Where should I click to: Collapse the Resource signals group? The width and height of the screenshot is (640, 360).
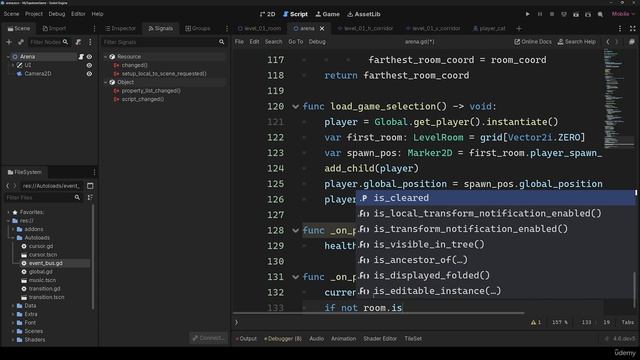click(106, 57)
